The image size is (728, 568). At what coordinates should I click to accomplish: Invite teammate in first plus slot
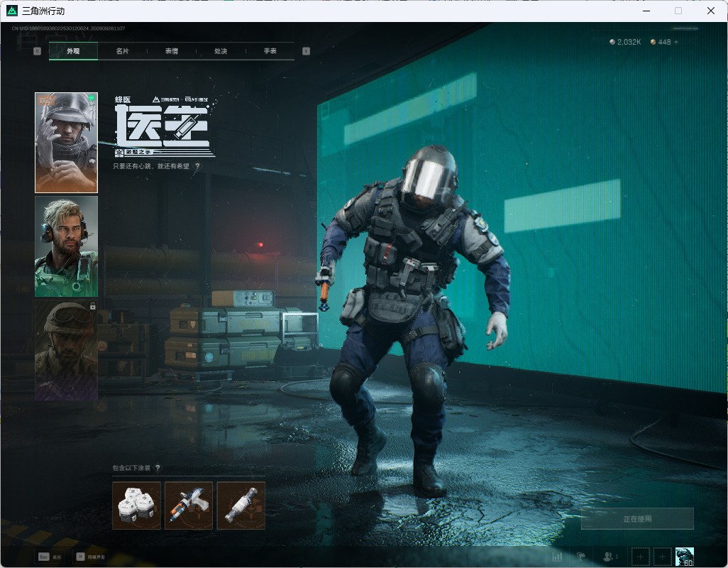pos(640,557)
